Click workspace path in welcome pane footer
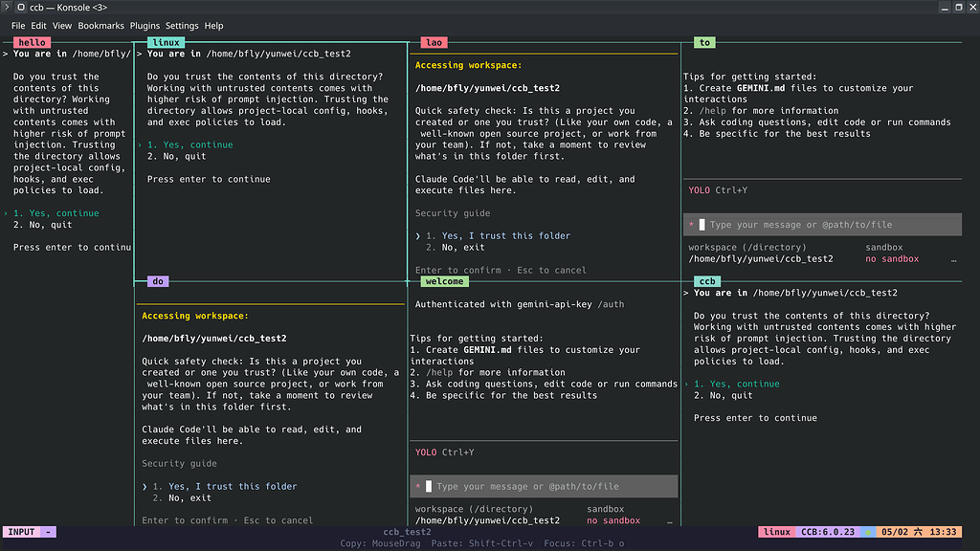Viewport: 980px width, 551px height. (x=487, y=520)
